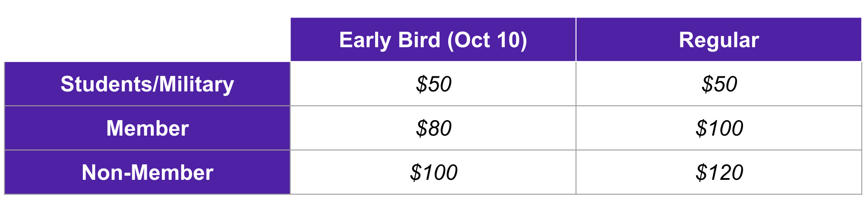Image resolution: width=868 pixels, height=212 pixels.
Task: Click the Member Regular $100 price
Action: pyautogui.click(x=719, y=128)
